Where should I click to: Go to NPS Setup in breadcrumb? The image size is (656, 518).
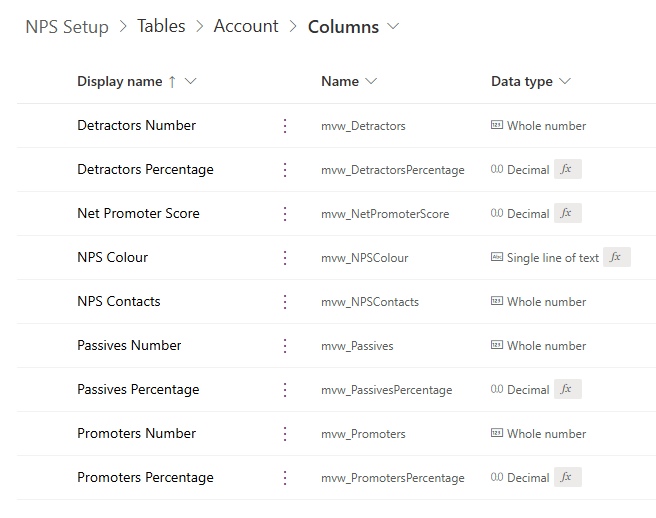(x=66, y=27)
